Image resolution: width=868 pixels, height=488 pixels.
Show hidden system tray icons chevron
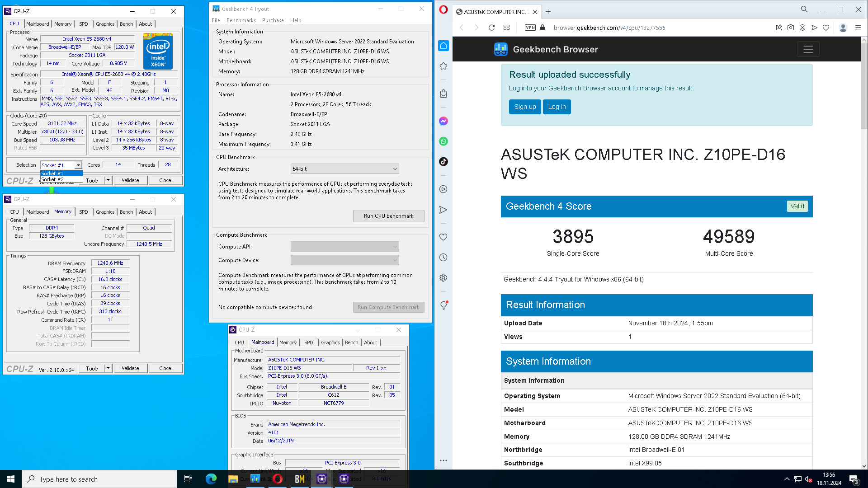point(787,479)
